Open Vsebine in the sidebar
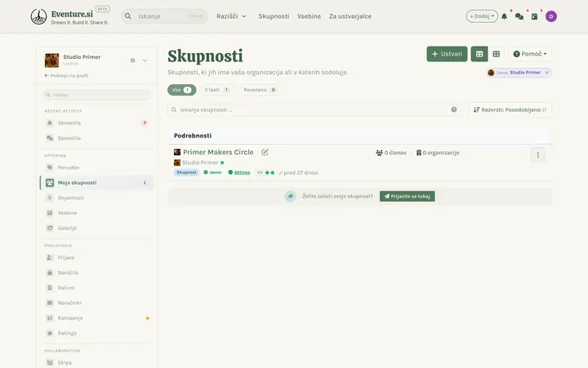588x368 pixels. point(96,213)
